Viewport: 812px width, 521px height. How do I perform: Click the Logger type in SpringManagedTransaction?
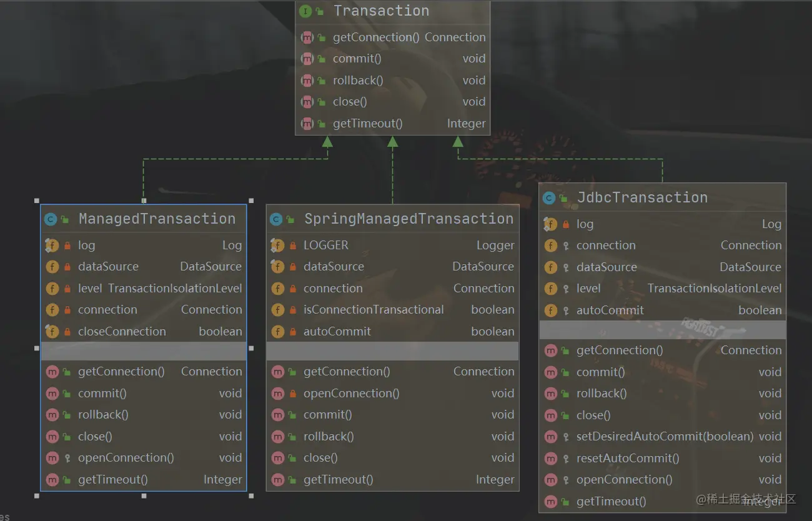click(x=495, y=246)
